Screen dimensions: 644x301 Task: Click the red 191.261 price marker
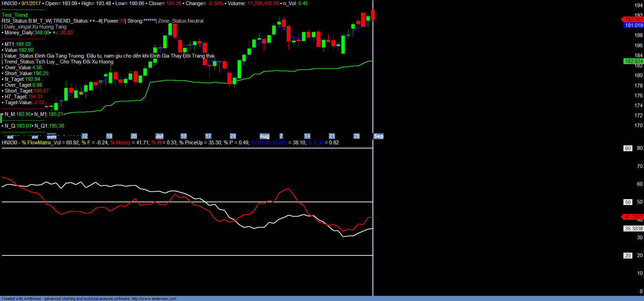point(633,20)
